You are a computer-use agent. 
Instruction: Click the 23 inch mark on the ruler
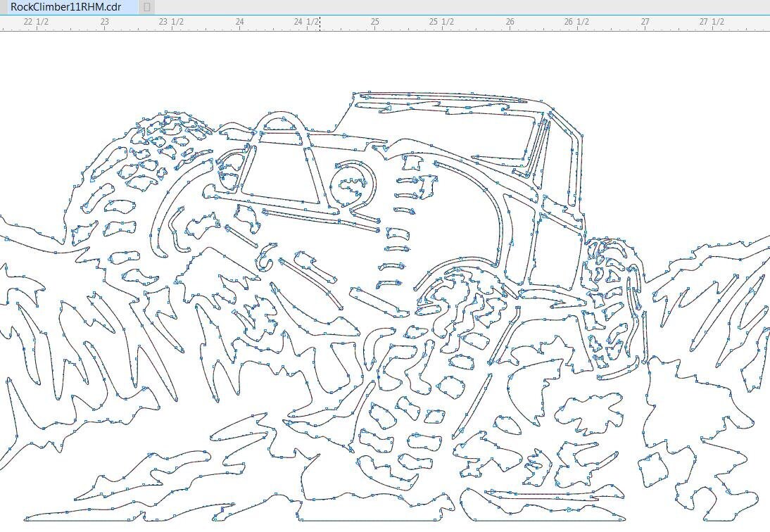pyautogui.click(x=105, y=22)
